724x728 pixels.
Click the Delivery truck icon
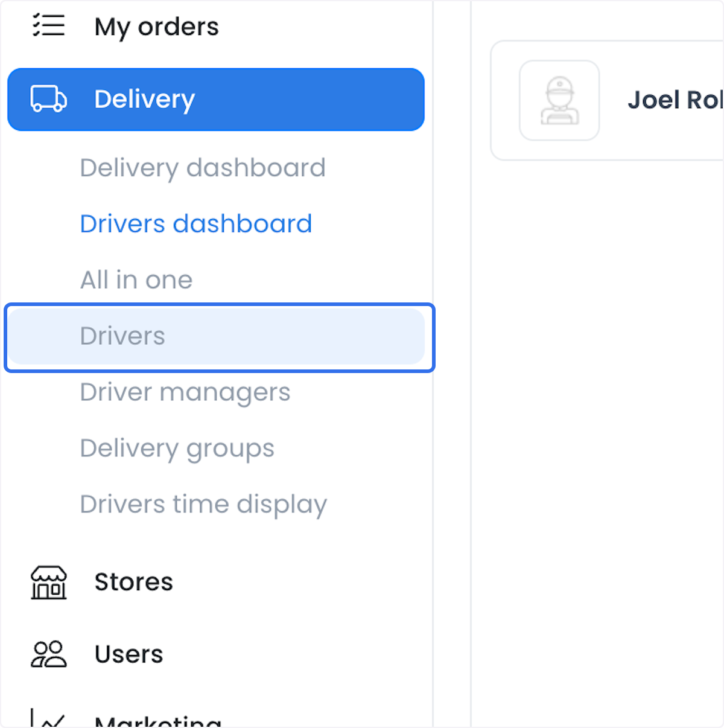49,99
